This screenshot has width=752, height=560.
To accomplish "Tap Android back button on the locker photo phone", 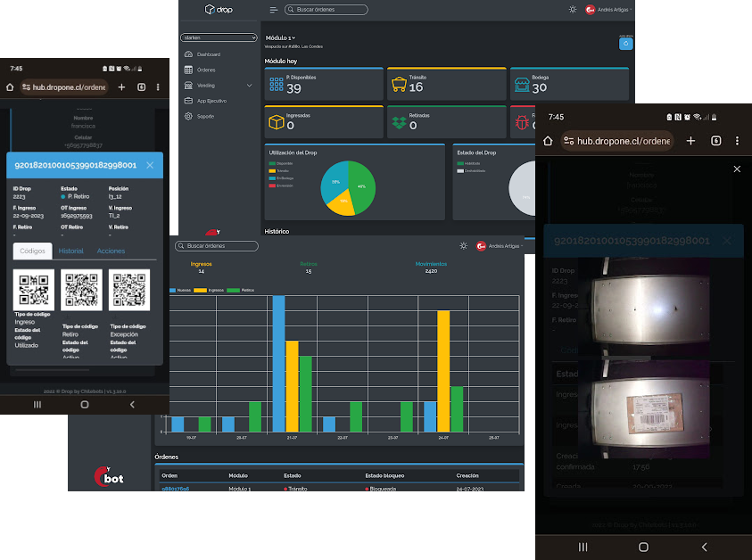I will (x=704, y=547).
